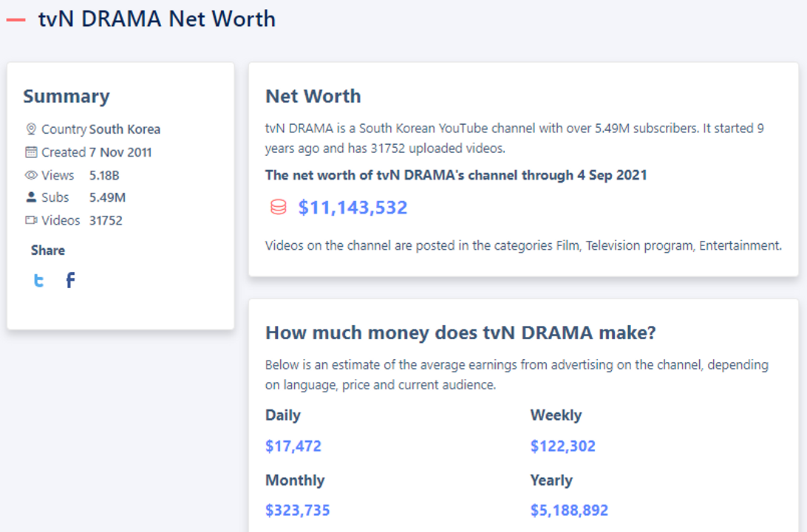Click the person icon beside Subs
The height and width of the screenshot is (532, 807).
(31, 197)
